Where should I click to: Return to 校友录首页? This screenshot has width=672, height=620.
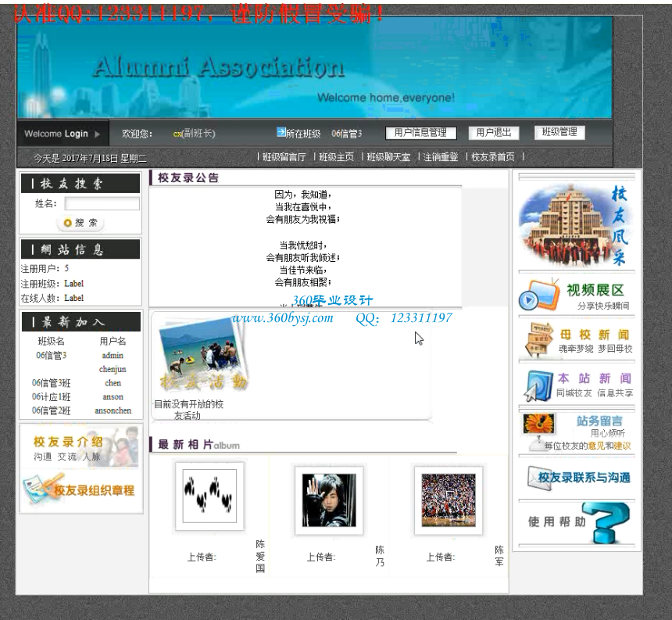[x=493, y=157]
